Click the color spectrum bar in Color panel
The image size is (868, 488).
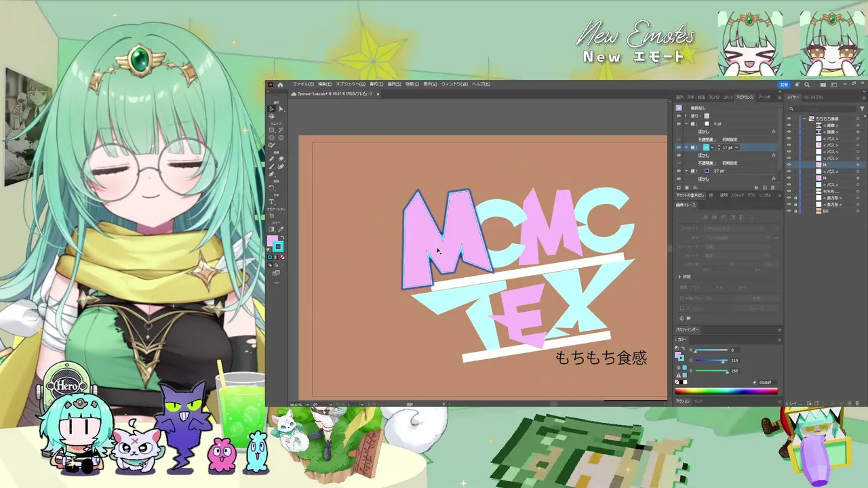coord(726,391)
